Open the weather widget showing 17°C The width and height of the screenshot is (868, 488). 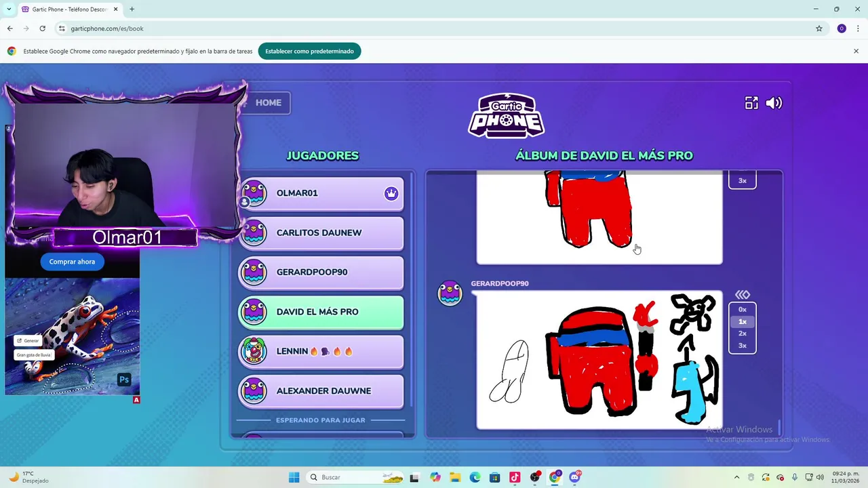[28, 477]
